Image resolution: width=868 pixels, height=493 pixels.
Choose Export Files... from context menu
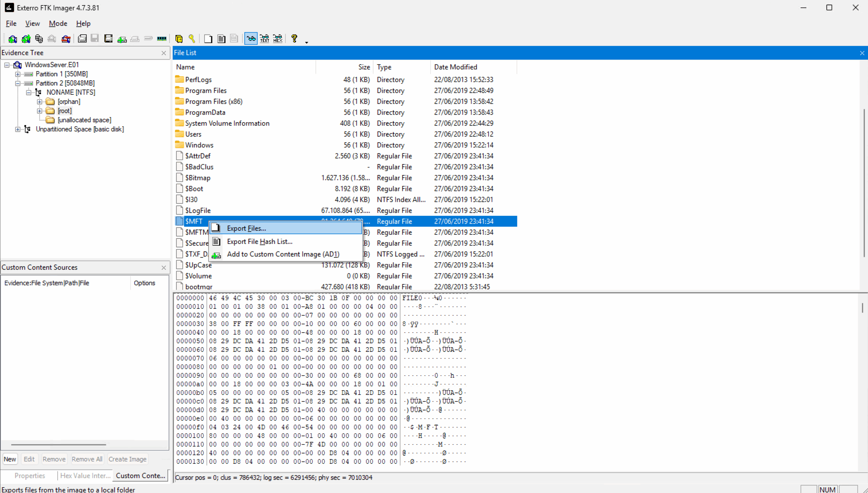pyautogui.click(x=285, y=228)
